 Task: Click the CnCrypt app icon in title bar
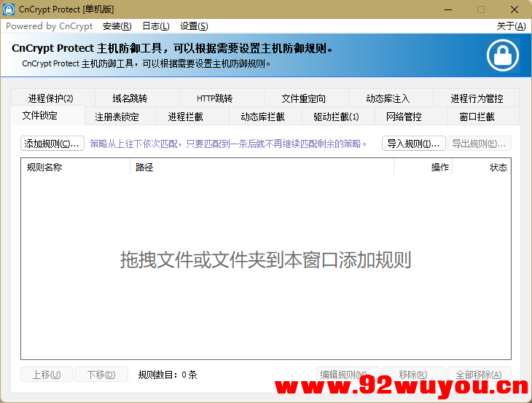(9, 9)
